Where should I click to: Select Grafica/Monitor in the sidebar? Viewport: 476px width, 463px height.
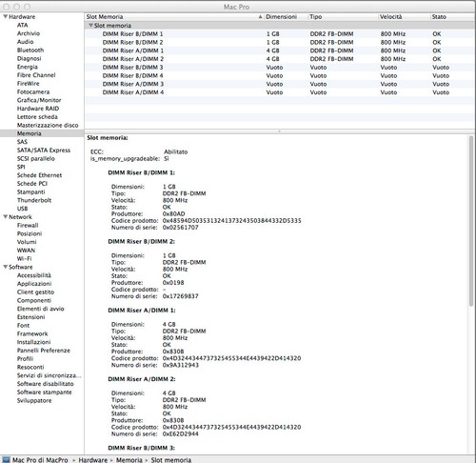coord(39,100)
